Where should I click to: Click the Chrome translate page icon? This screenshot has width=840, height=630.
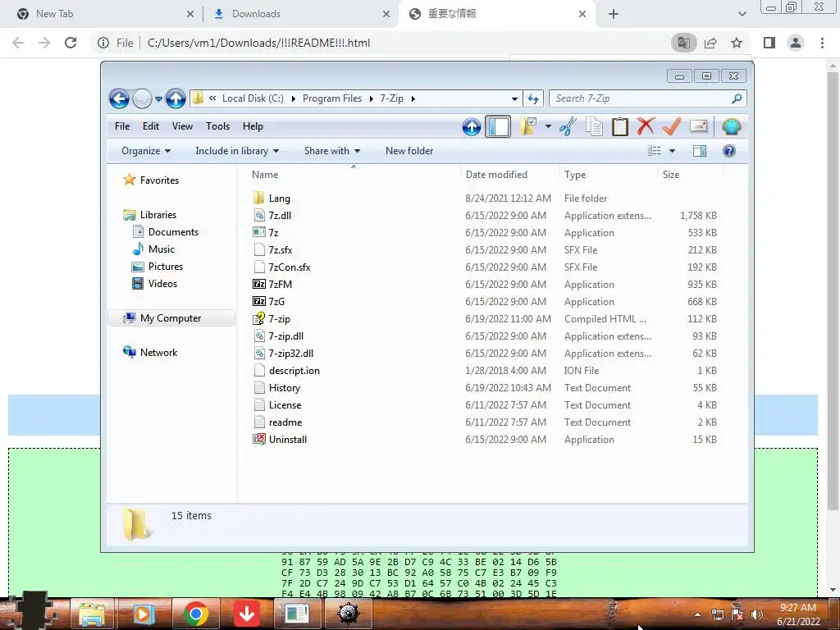click(684, 43)
